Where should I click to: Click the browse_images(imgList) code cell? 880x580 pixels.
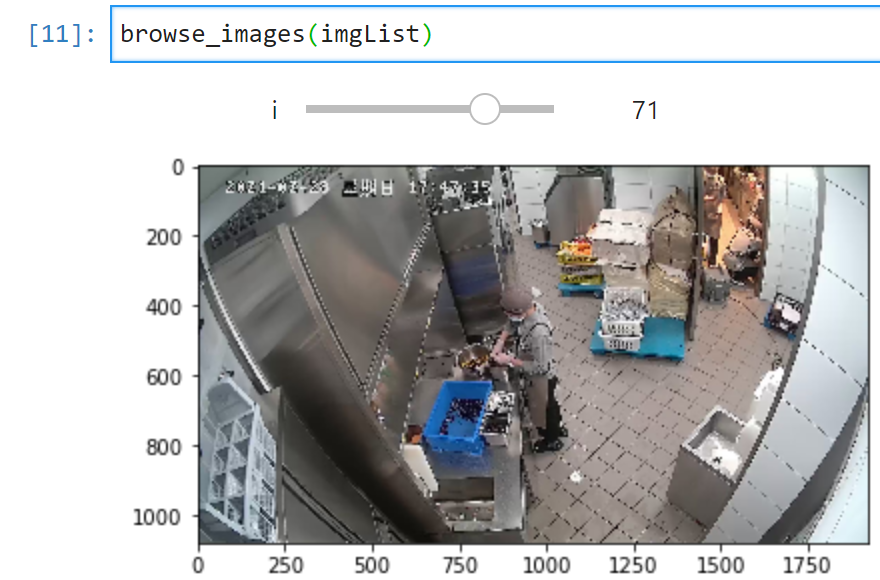(x=495, y=34)
